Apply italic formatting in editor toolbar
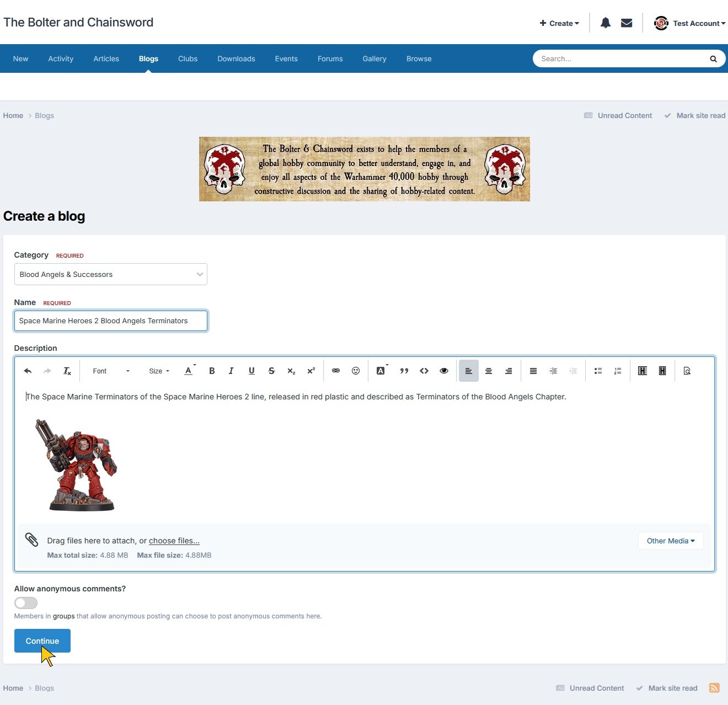The width and height of the screenshot is (728, 705). 231,371
